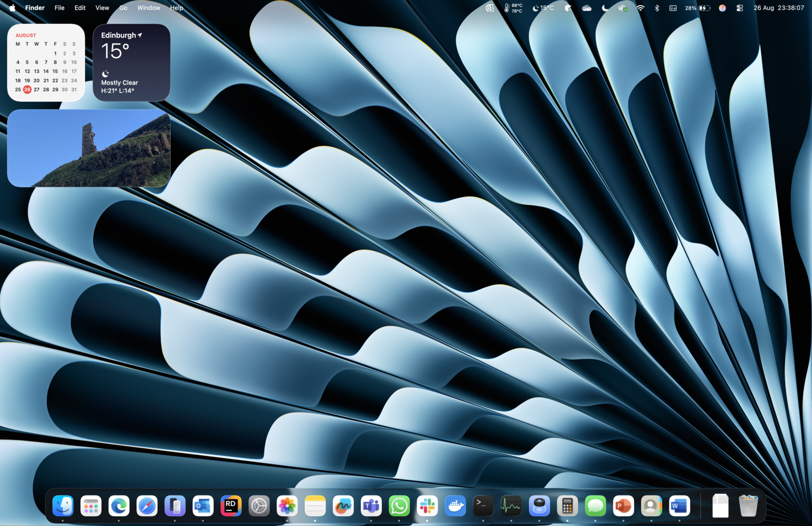Open the File menu
Image resolution: width=812 pixels, height=526 pixels.
point(59,8)
